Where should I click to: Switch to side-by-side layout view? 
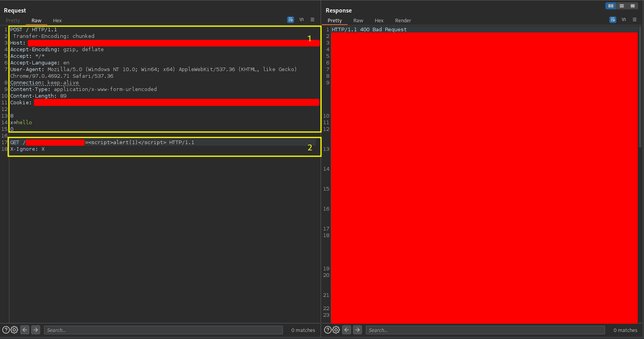pos(611,6)
